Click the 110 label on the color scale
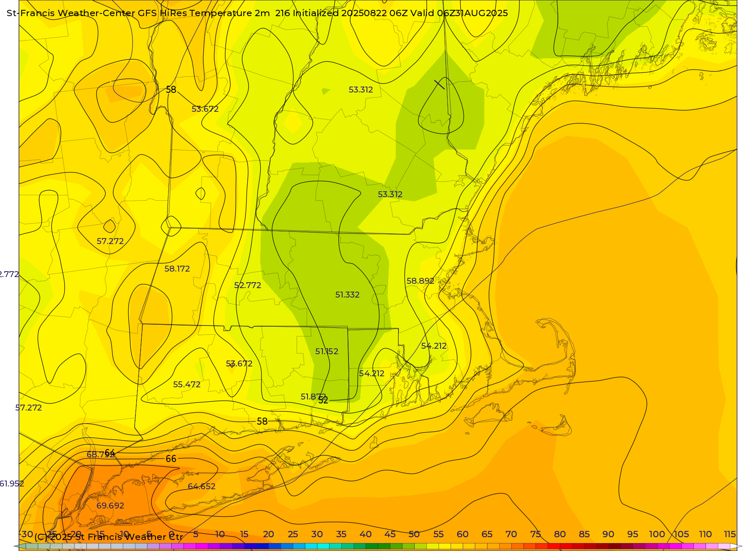 click(706, 534)
